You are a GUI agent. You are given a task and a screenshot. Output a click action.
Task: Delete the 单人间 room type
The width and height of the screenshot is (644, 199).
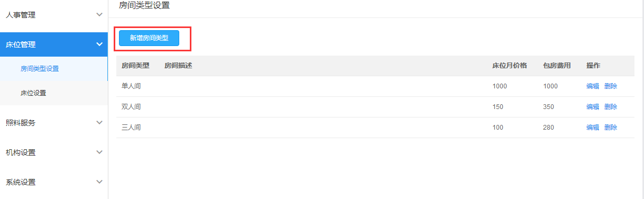pyautogui.click(x=611, y=86)
